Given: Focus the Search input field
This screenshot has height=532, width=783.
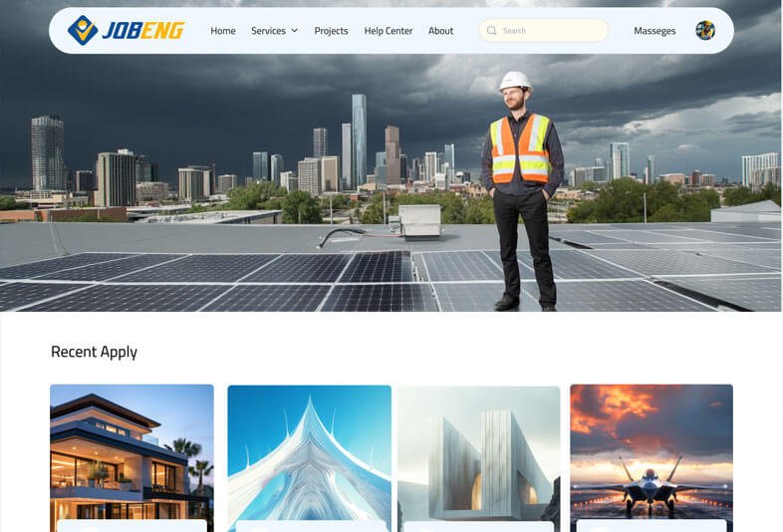Looking at the screenshot, I should click(x=544, y=31).
